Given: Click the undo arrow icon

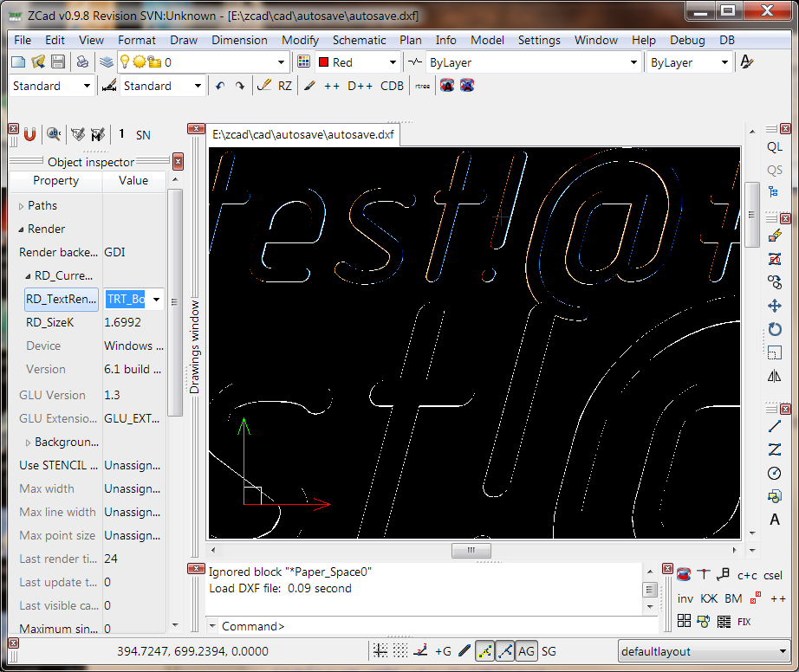Looking at the screenshot, I should [x=220, y=86].
